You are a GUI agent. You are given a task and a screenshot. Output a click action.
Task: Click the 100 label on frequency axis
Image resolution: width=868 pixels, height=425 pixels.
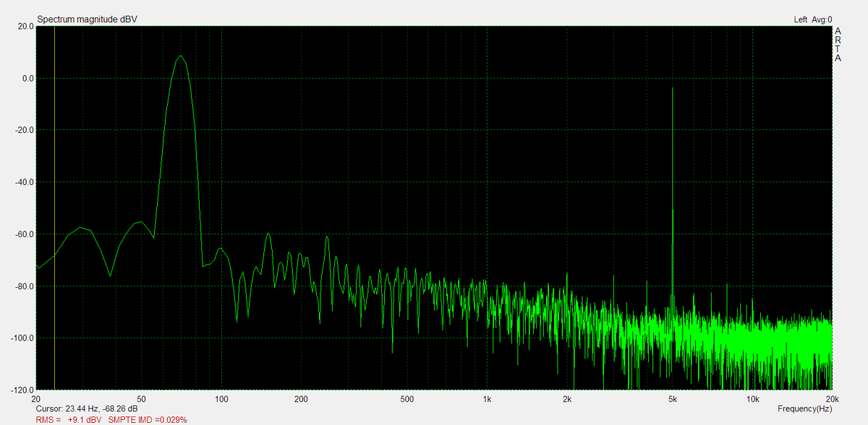pyautogui.click(x=222, y=399)
